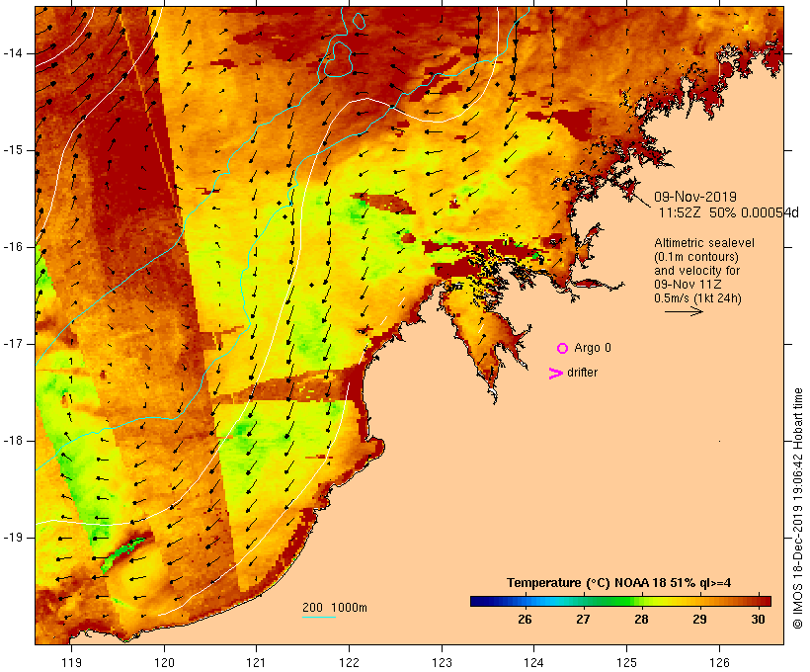Click the 'and velocity for' caption line
Screen dimensions: 810x672
coord(696,271)
